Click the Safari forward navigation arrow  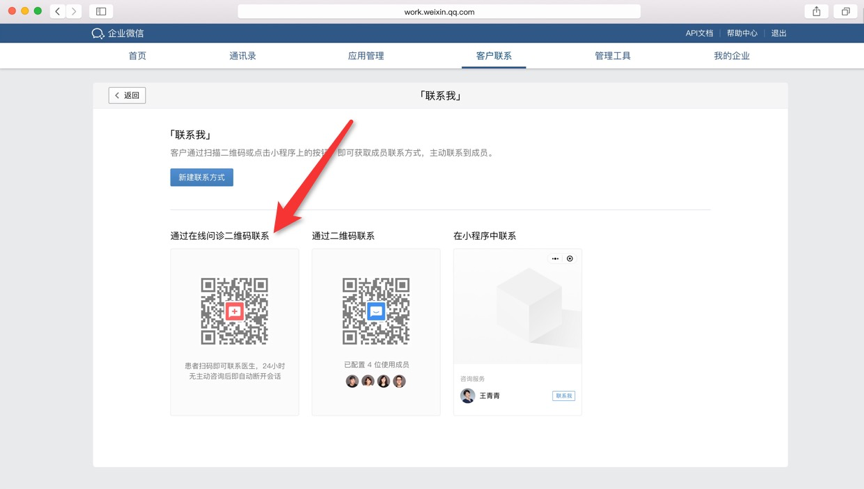tap(73, 11)
